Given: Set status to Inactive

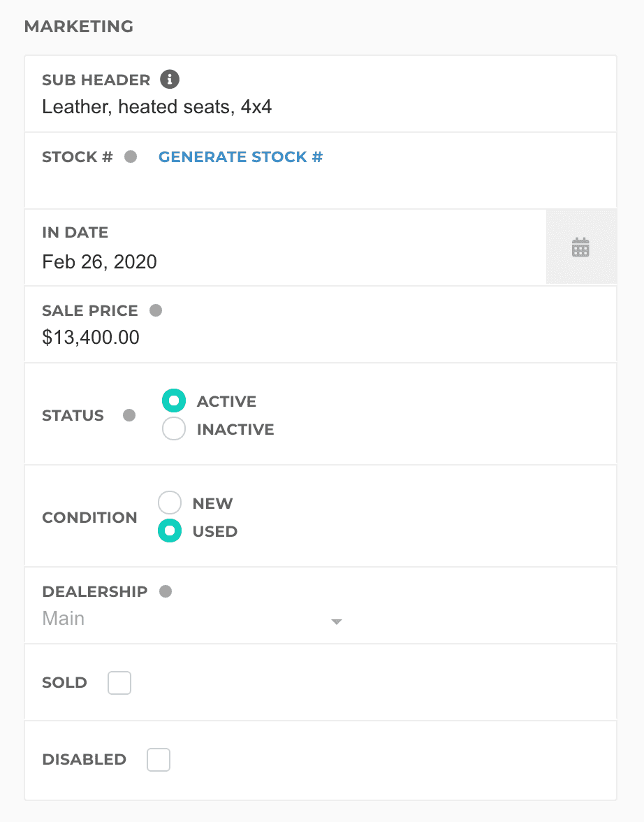Looking at the screenshot, I should click(x=174, y=429).
